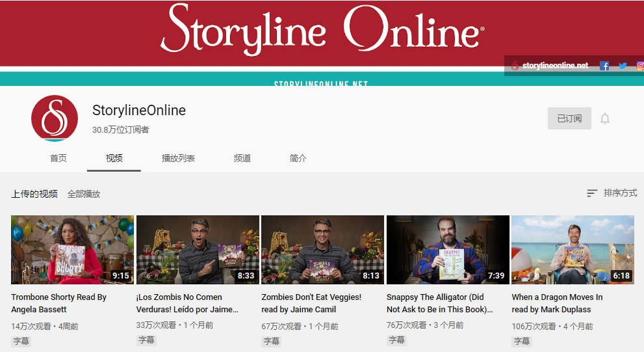Click the 67万次观看 · 1个月前 text

pos(300,327)
